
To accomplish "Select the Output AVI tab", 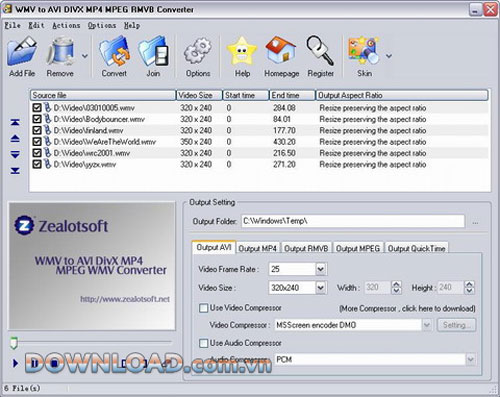I will click(x=214, y=247).
